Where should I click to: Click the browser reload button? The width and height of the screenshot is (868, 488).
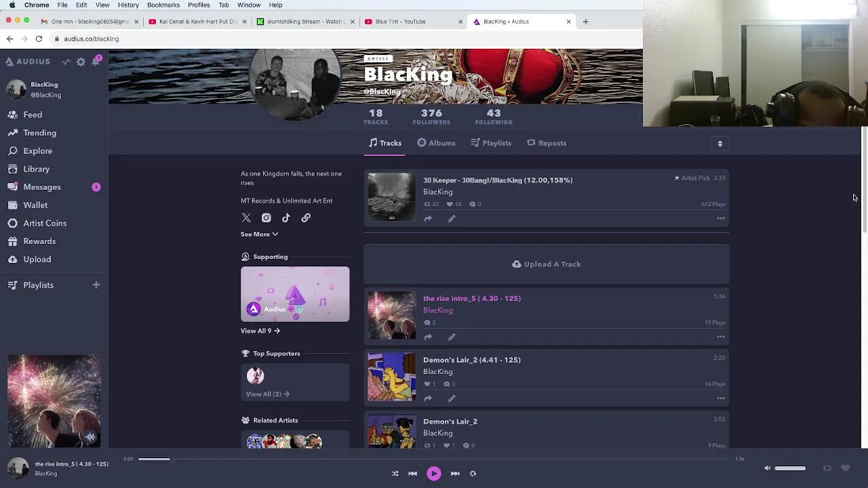[x=39, y=39]
